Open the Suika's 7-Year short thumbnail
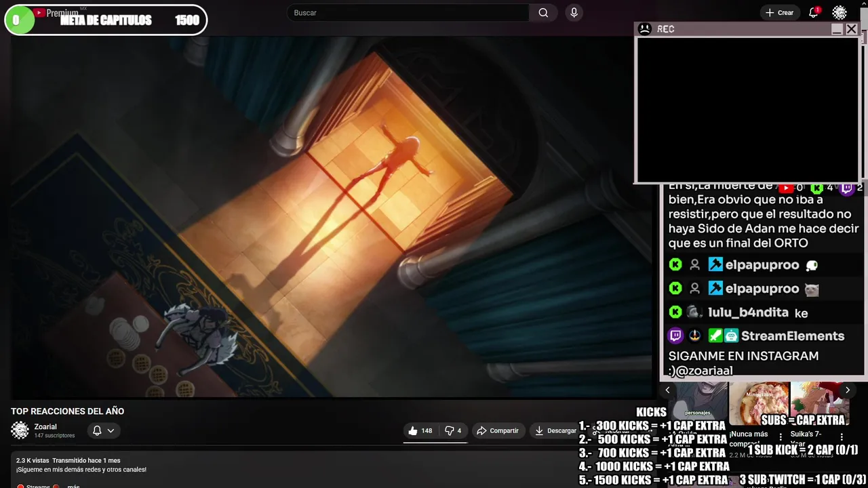 tap(820, 403)
